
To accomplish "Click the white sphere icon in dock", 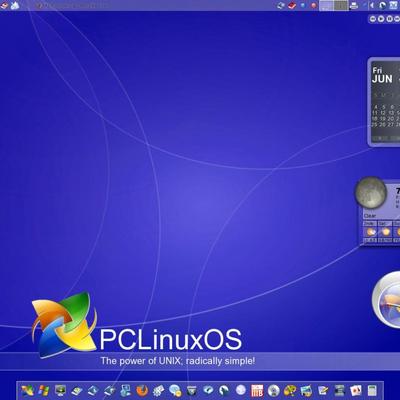I will pos(241,390).
